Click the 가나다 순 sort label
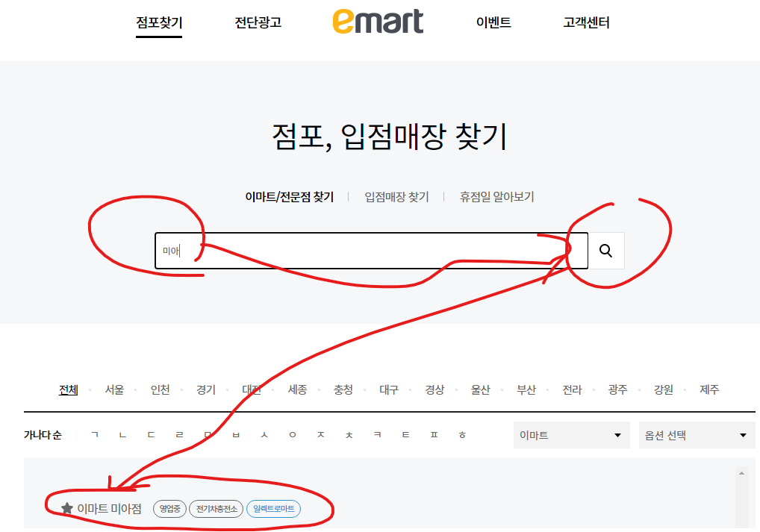760x532 pixels. [43, 434]
